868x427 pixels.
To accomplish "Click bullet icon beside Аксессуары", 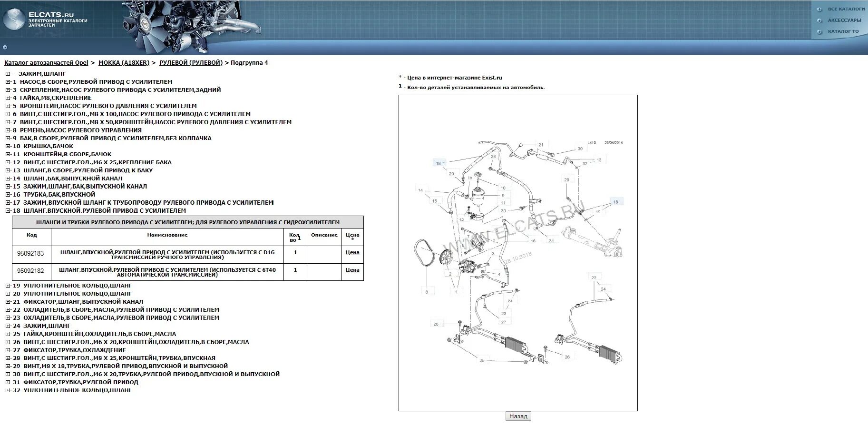I will tap(819, 20).
